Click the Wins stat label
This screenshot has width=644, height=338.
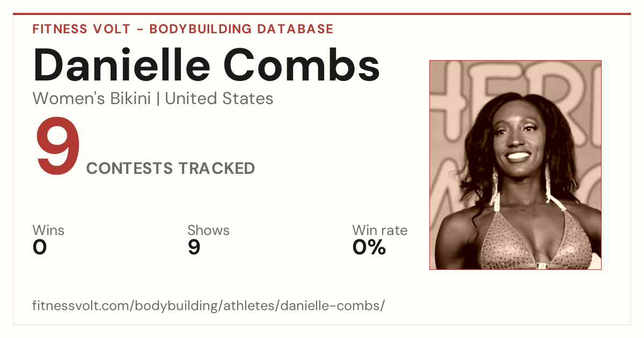(48, 231)
